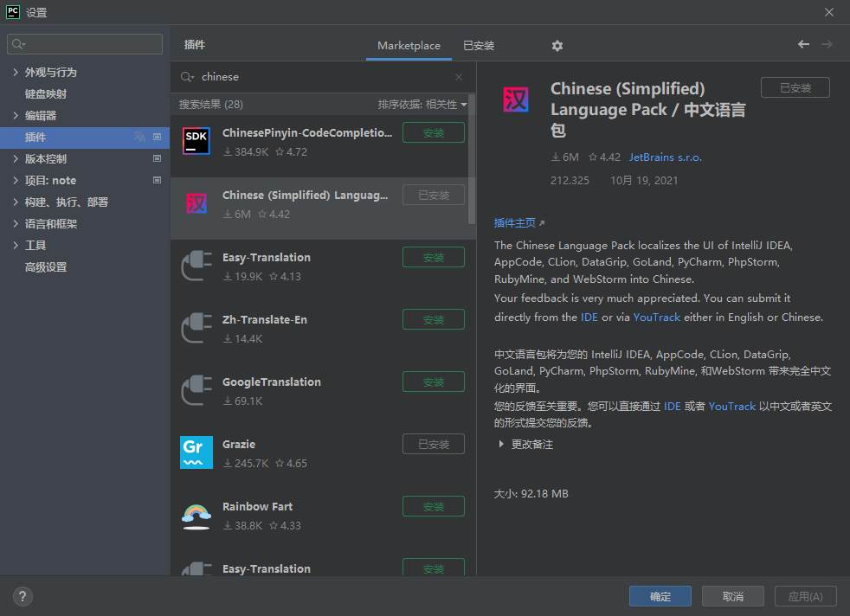The height and width of the screenshot is (616, 850).
Task: Click the 应用(A) button
Action: click(806, 596)
